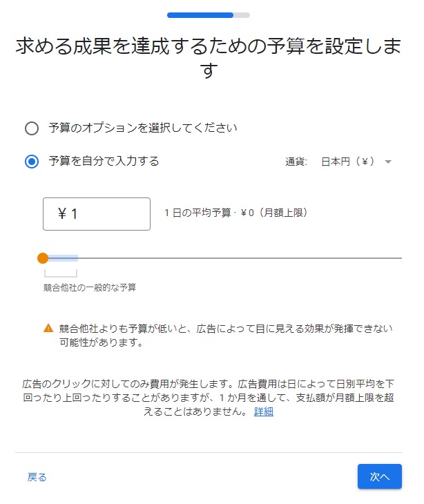The height and width of the screenshot is (504, 424).
Task: Click the orange budget slider handle
Action: pos(43,258)
